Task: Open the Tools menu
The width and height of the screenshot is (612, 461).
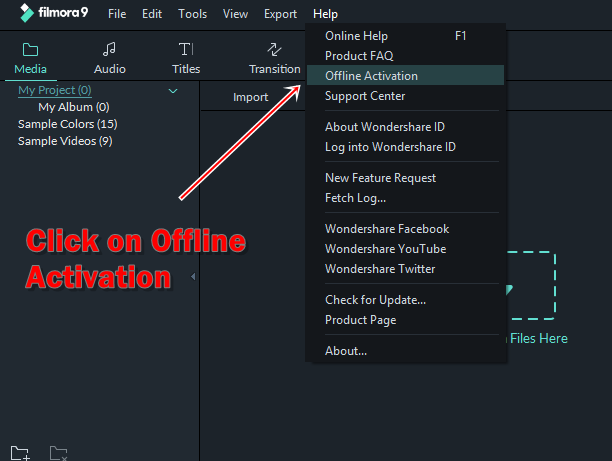Action: [x=192, y=14]
